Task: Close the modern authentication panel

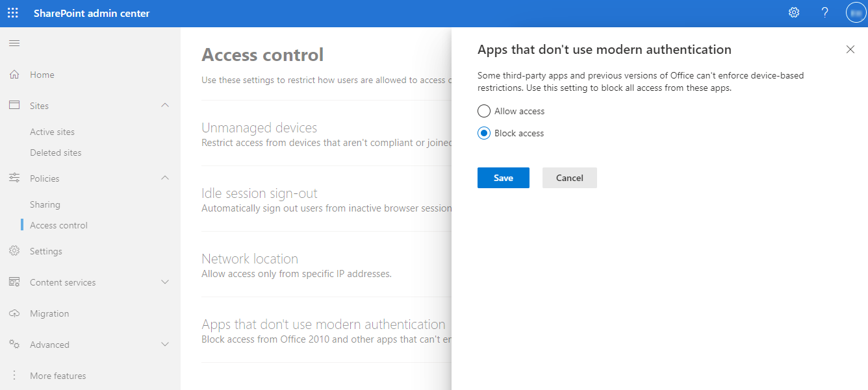Action: point(850,49)
